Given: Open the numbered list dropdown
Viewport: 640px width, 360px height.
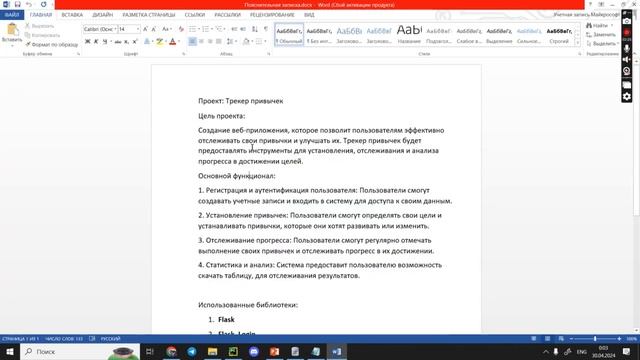Looking at the screenshot, I should coord(211,29).
